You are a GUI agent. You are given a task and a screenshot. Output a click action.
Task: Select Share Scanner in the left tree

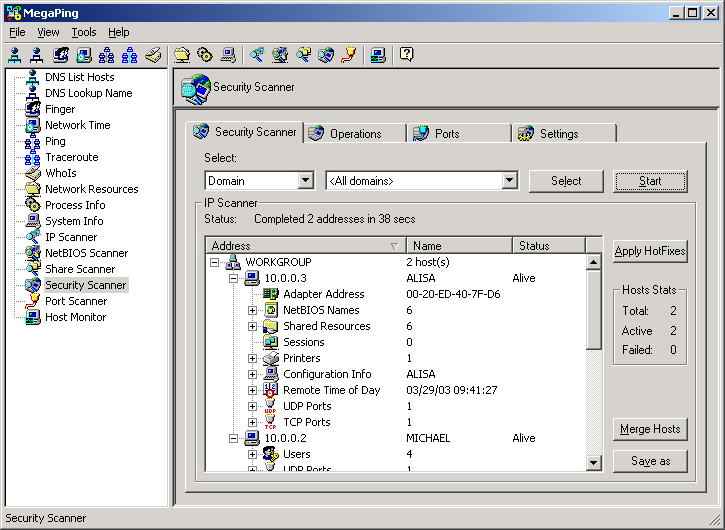click(80, 269)
